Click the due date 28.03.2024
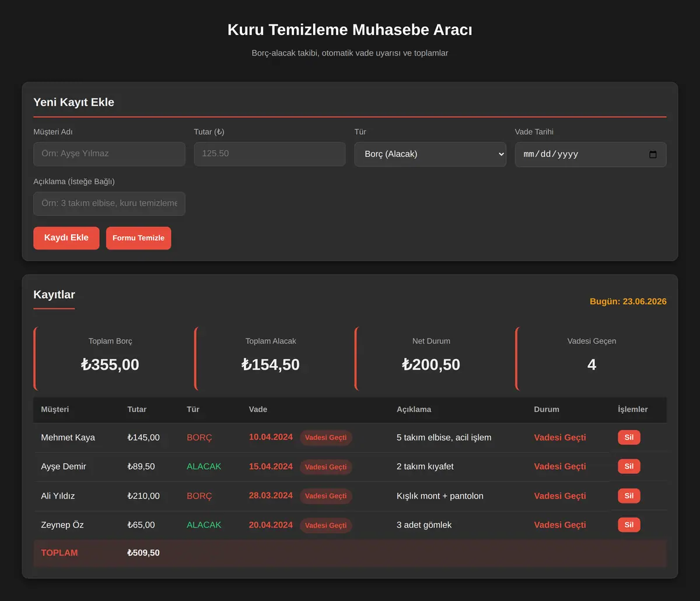 [x=271, y=495]
